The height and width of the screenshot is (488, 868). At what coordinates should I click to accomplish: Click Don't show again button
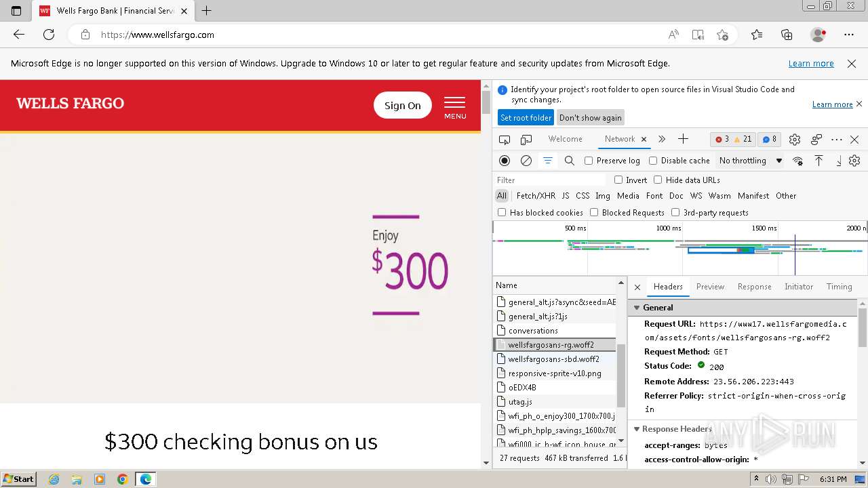[590, 118]
